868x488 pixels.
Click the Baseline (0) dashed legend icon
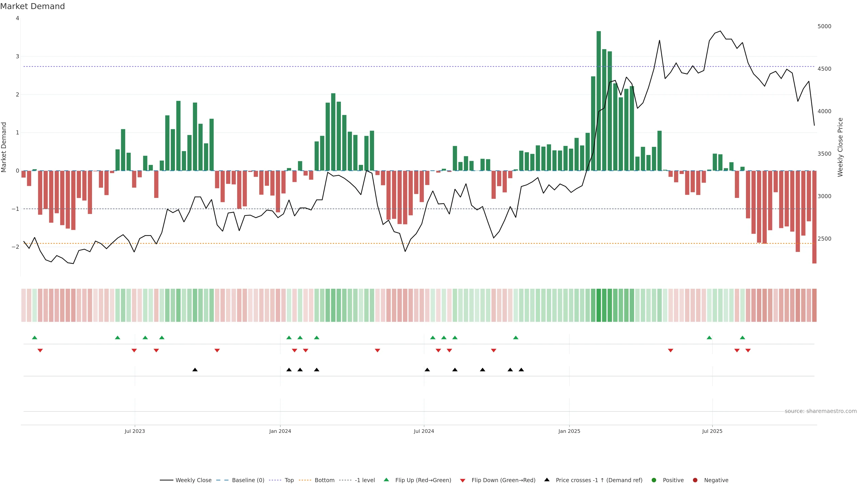click(x=222, y=480)
